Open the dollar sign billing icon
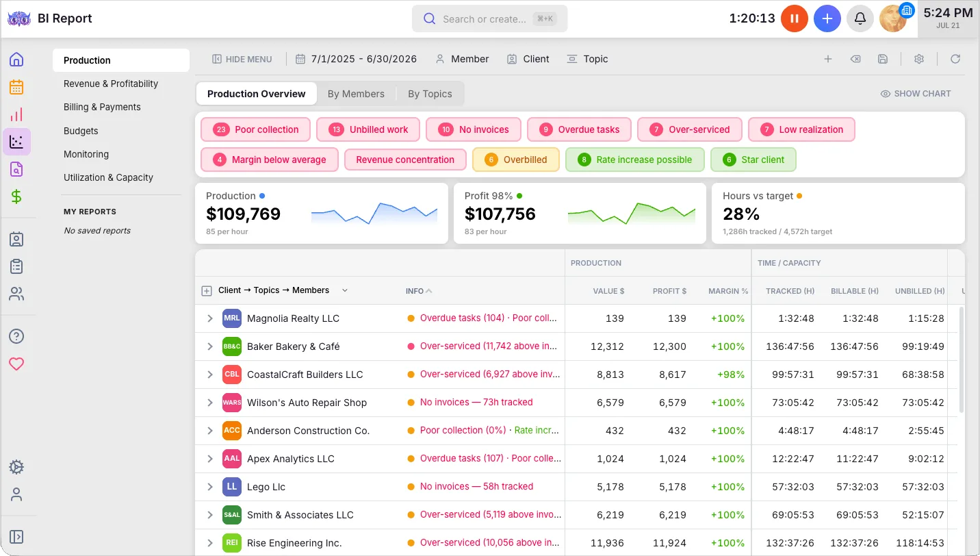The image size is (980, 556). (16, 197)
